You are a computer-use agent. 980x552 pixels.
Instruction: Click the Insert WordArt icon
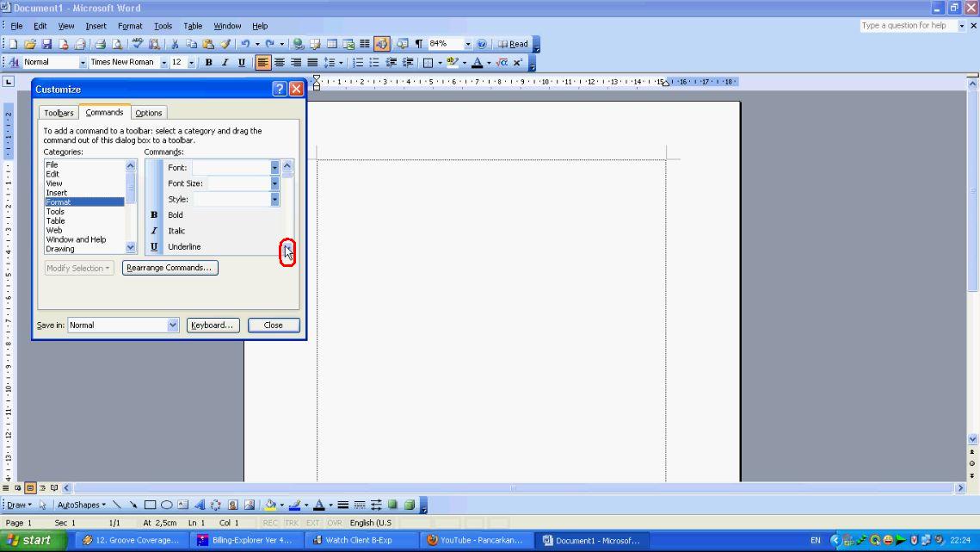[200, 505]
